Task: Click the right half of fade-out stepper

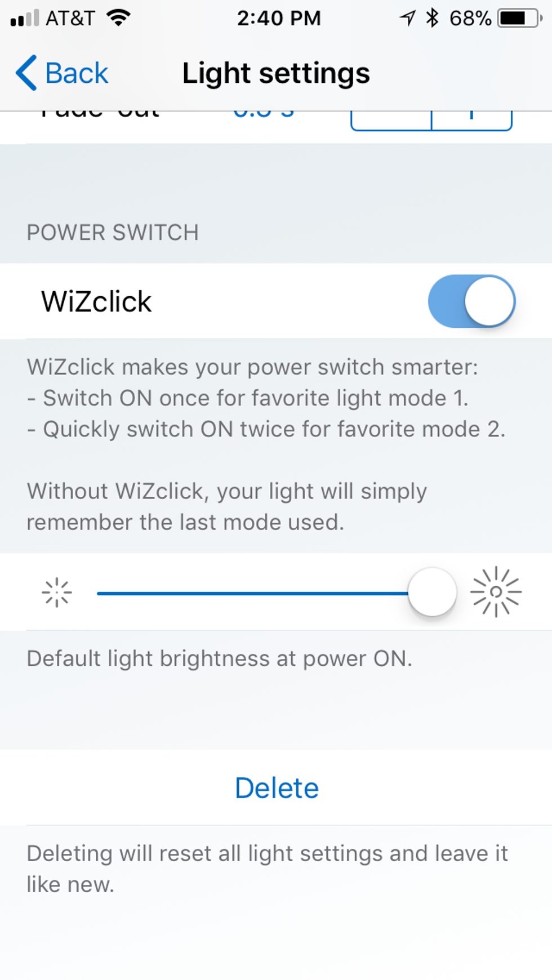Action: [471, 120]
